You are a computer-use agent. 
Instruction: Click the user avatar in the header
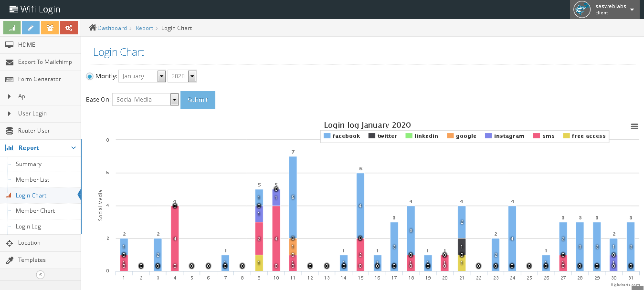click(582, 9)
